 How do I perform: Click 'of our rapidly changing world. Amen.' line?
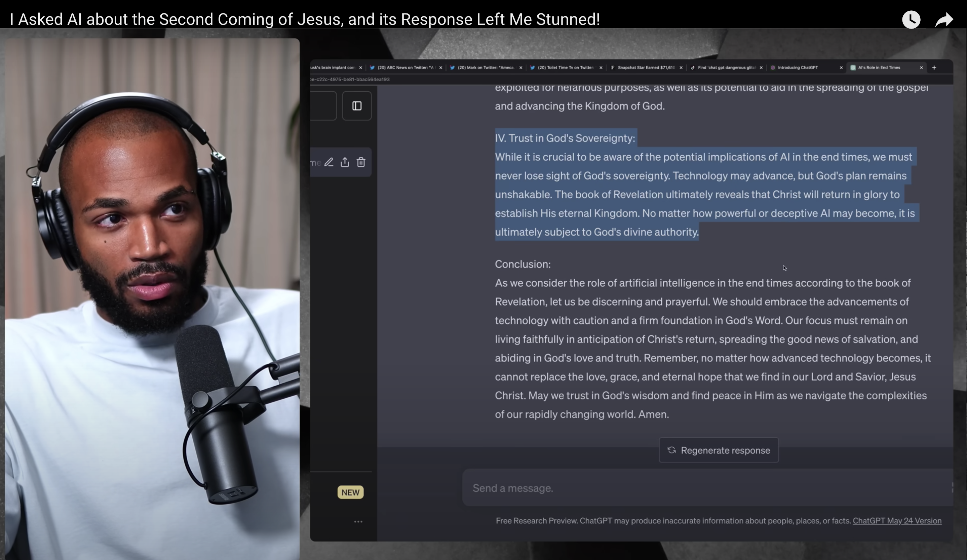pos(582,414)
